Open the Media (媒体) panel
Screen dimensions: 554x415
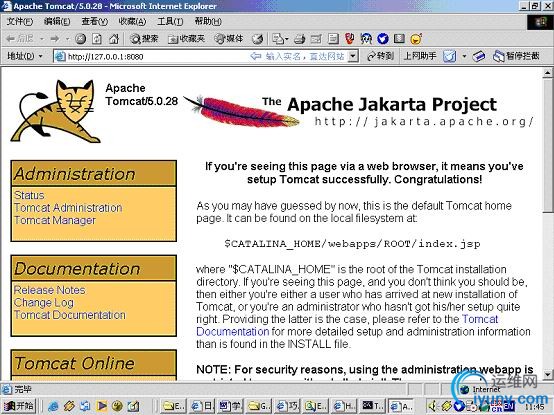click(x=229, y=39)
